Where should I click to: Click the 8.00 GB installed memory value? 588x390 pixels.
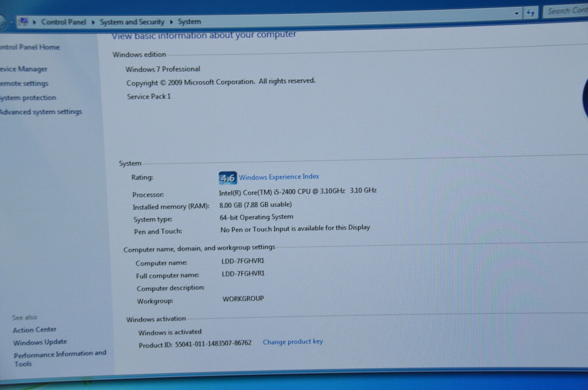click(x=256, y=205)
